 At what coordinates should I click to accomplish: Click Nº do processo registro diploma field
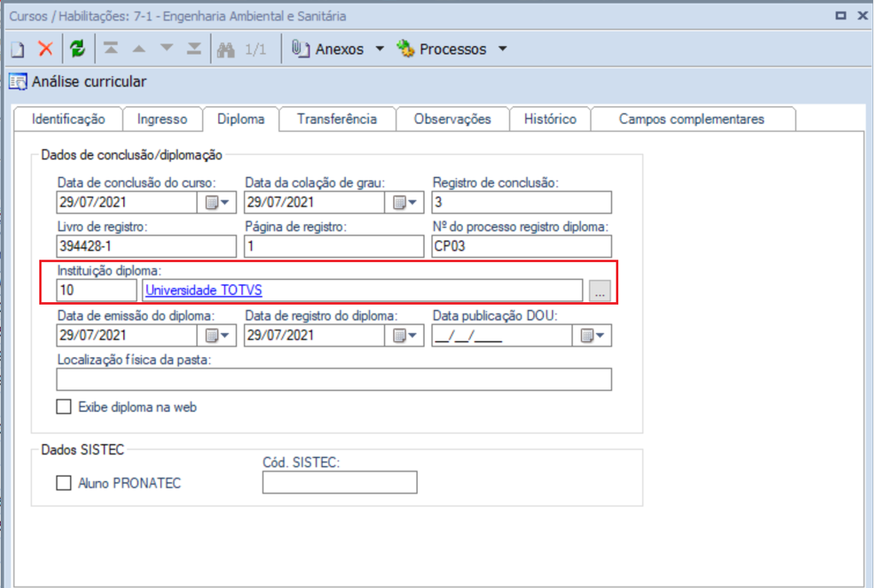pyautogui.click(x=521, y=246)
